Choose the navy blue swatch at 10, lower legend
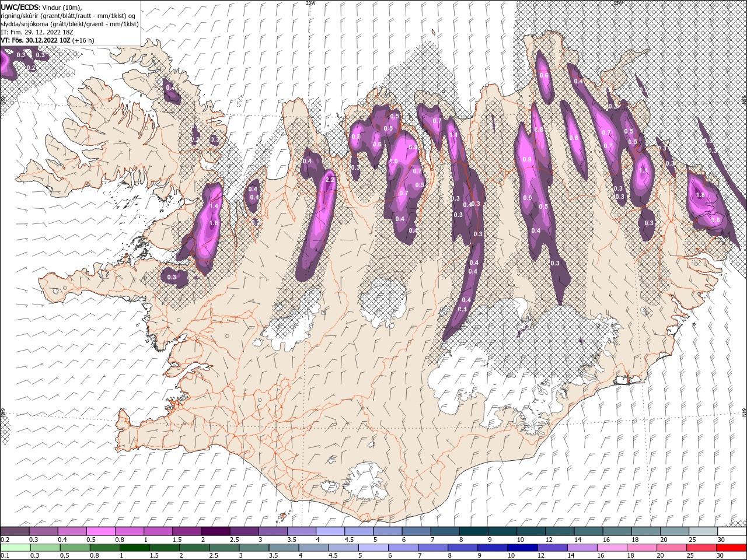 pyautogui.click(x=522, y=548)
